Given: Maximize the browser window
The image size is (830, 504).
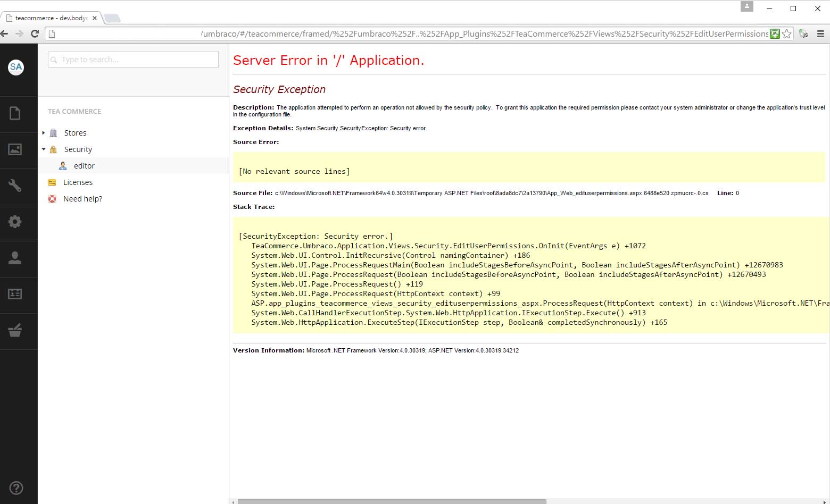Looking at the screenshot, I should click(x=793, y=8).
